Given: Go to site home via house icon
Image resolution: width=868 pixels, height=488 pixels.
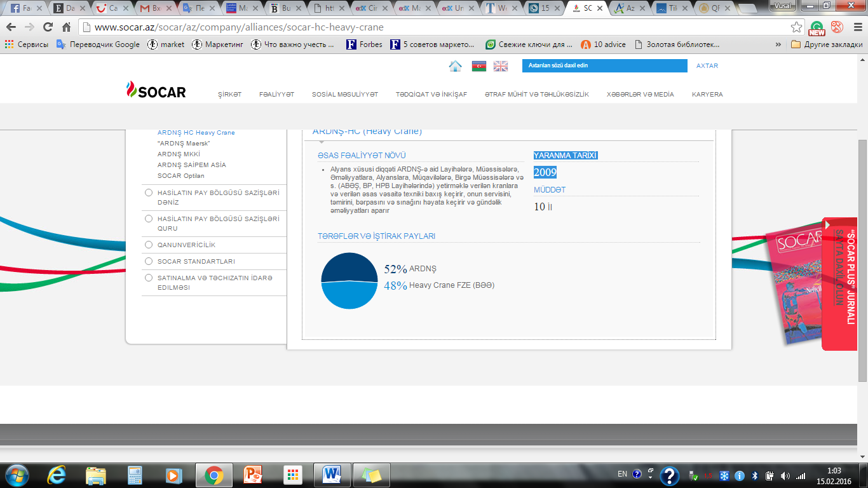Looking at the screenshot, I should 455,66.
